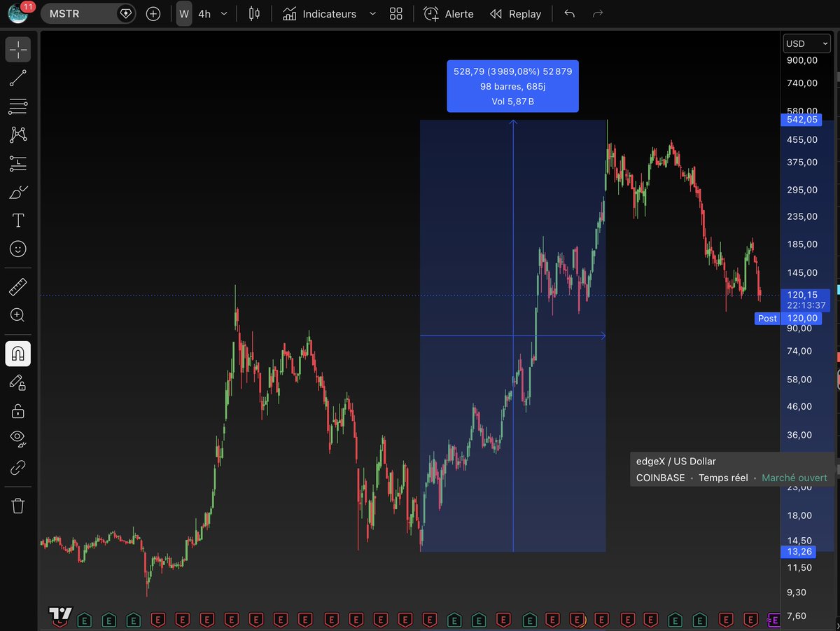Click the Post market label
840x631 pixels.
coord(767,318)
